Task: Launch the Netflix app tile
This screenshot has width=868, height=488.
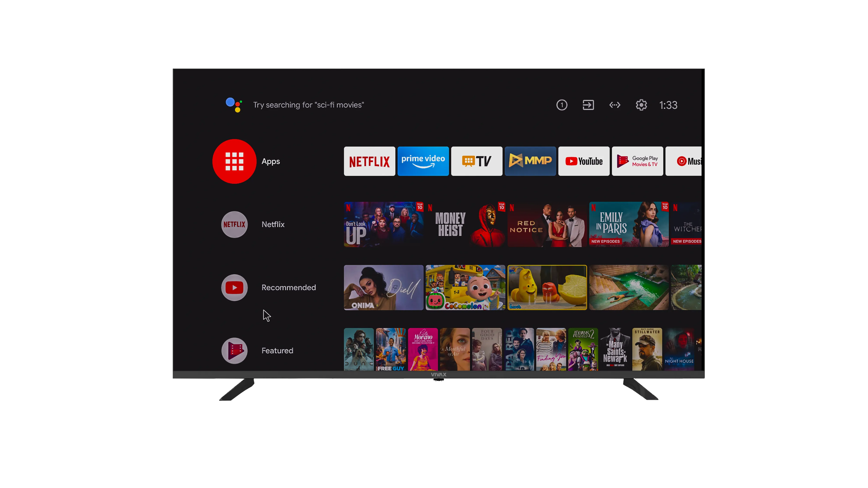Action: [x=369, y=161]
